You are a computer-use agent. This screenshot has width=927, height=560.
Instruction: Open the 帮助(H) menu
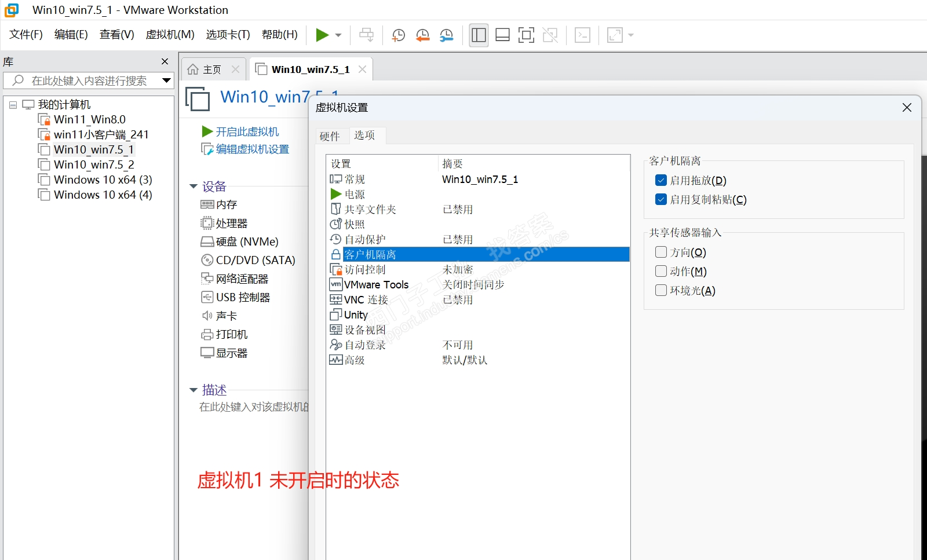click(x=280, y=35)
